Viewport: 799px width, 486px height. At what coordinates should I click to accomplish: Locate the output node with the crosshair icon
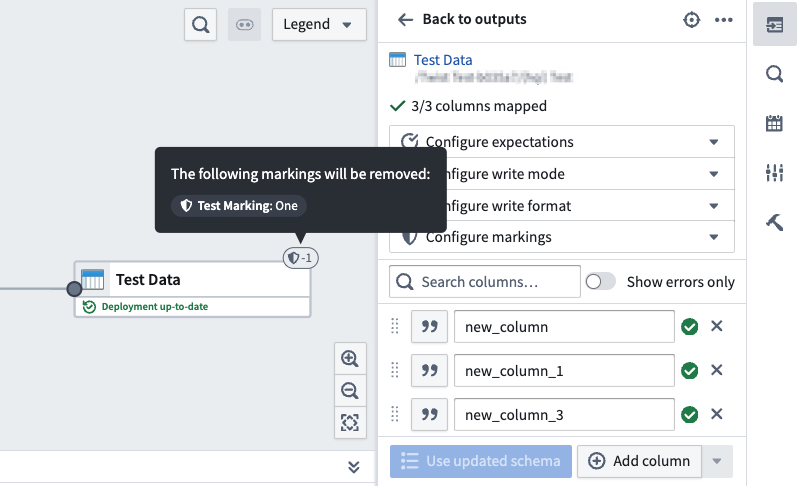691,20
